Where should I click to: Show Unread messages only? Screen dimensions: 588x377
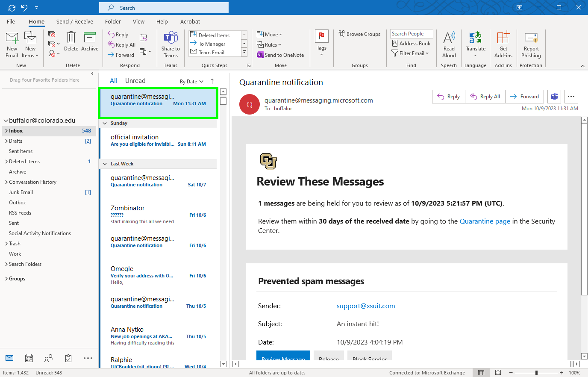click(x=135, y=81)
